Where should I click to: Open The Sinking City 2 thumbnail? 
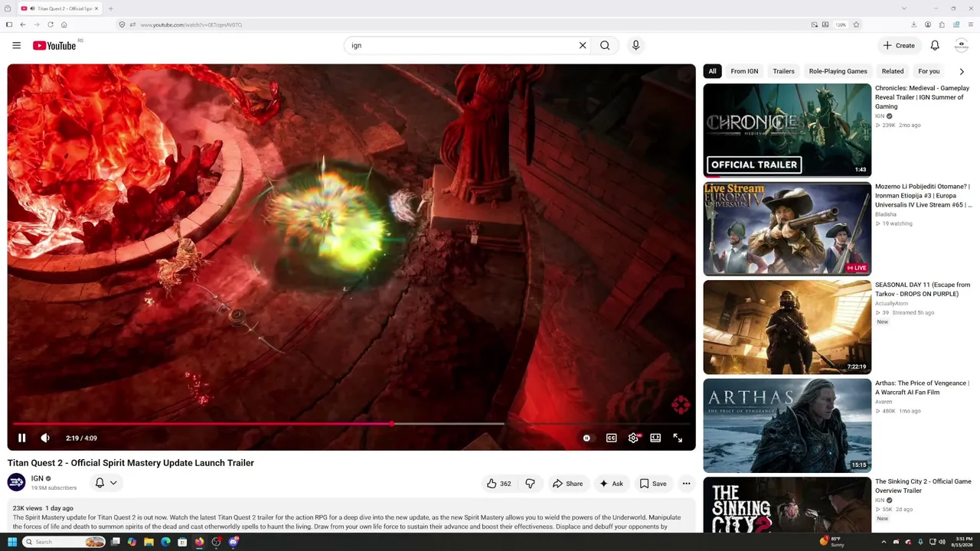click(x=787, y=504)
